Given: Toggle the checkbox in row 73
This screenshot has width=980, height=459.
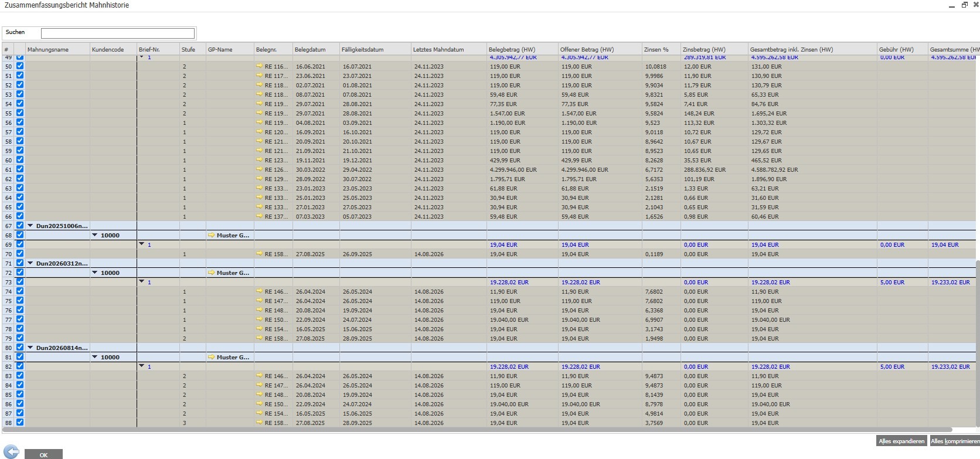Looking at the screenshot, I should click(20, 282).
